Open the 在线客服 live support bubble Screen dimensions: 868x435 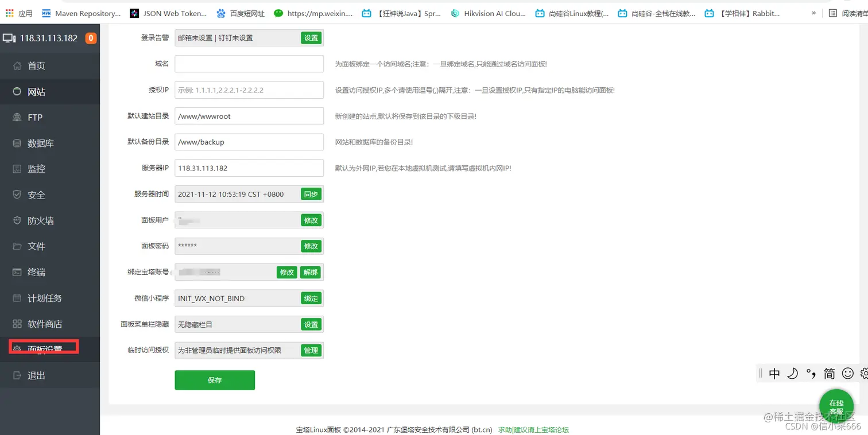point(836,408)
